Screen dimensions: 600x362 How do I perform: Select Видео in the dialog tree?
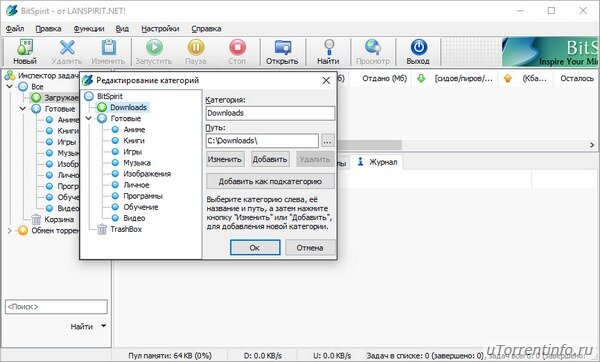coord(134,219)
